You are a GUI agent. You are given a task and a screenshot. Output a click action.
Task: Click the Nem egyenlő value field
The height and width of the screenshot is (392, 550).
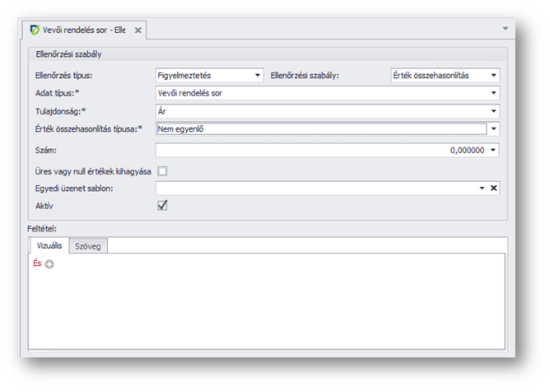click(x=319, y=128)
